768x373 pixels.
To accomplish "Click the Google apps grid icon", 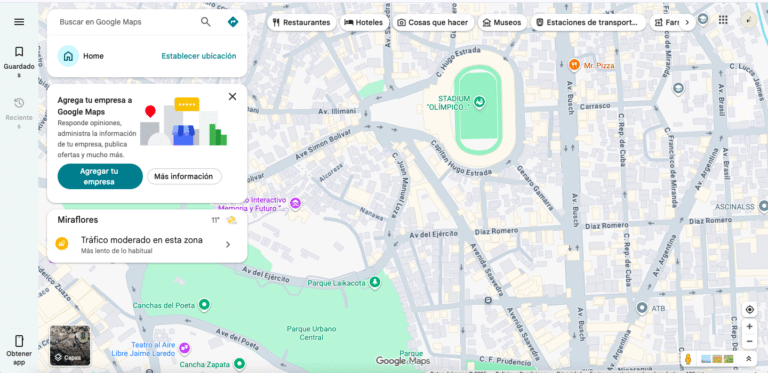I will 723,20.
